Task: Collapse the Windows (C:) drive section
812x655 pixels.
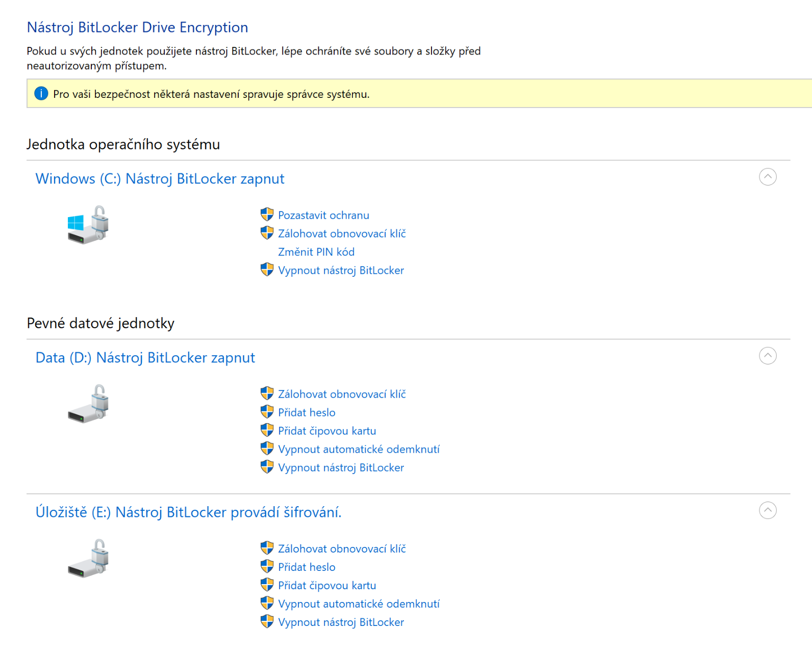Action: click(767, 177)
